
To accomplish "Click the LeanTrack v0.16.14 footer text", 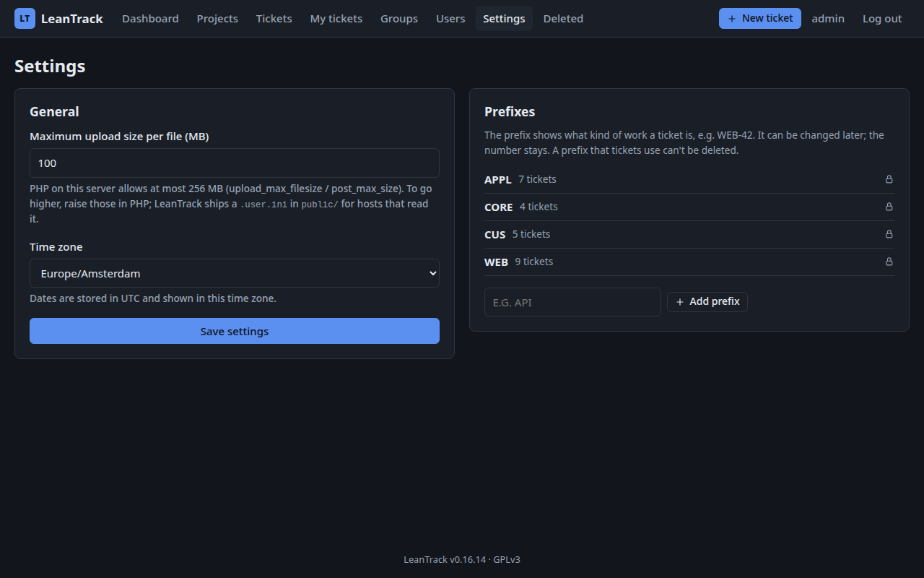I will (462, 559).
